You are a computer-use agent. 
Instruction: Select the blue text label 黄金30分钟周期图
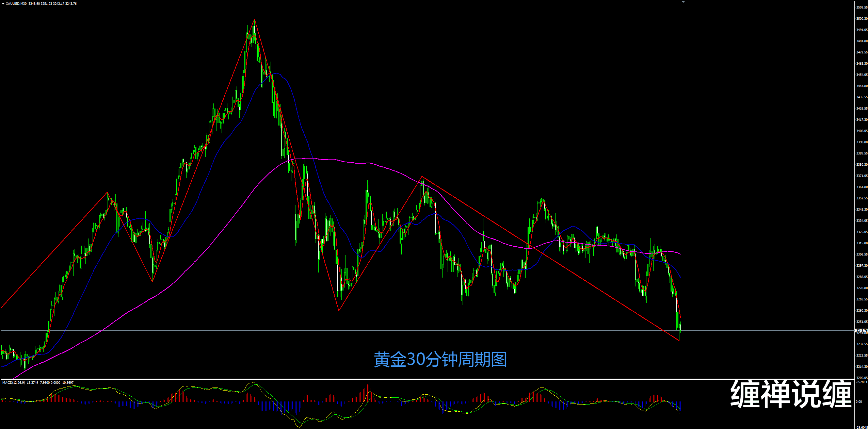440,360
